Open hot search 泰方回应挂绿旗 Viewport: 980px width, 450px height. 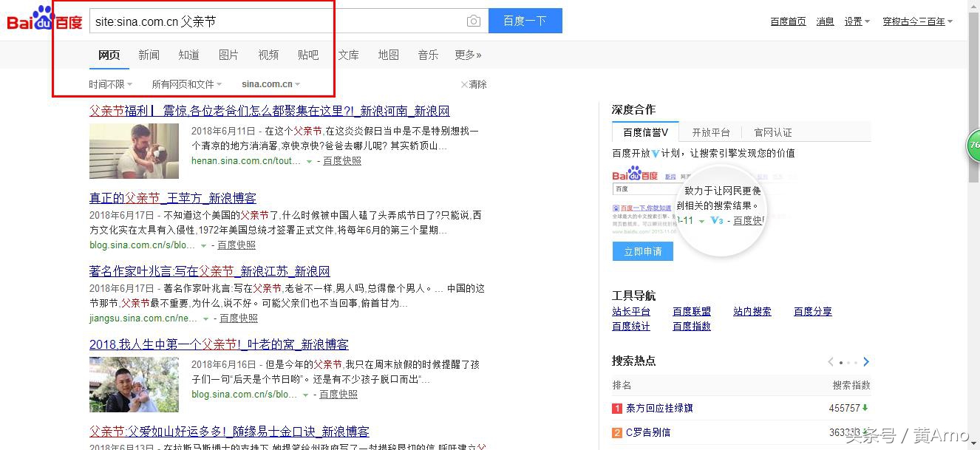(x=659, y=408)
